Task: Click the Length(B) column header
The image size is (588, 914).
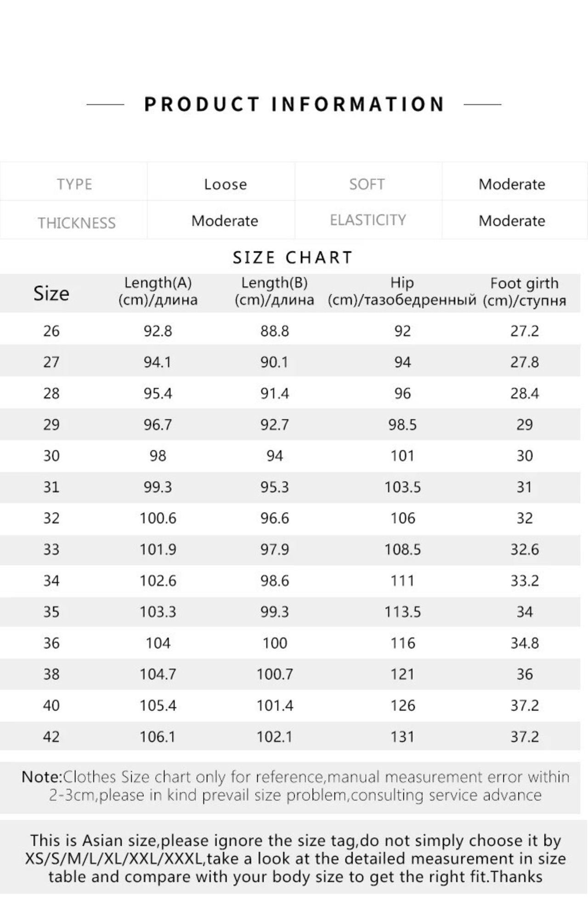Action: pyautogui.click(x=274, y=291)
